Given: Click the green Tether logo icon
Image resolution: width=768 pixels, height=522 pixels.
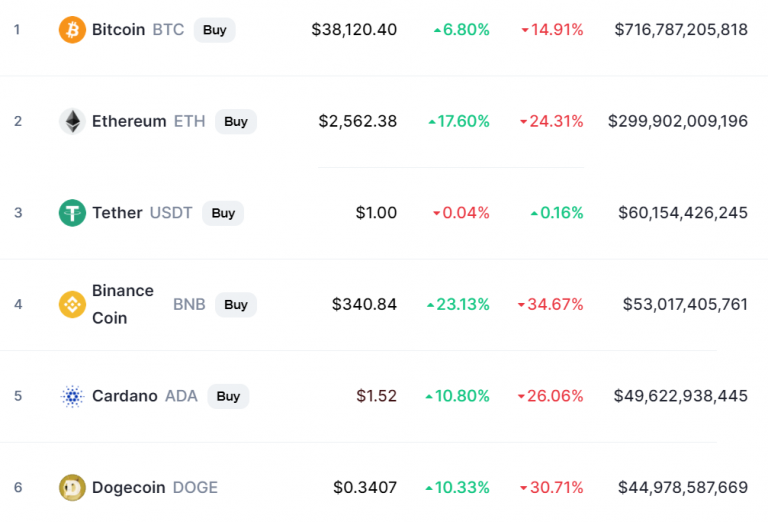Looking at the screenshot, I should [72, 213].
